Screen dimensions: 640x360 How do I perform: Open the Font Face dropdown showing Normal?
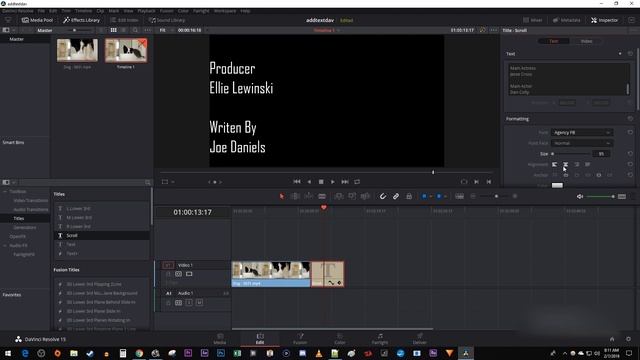click(582, 143)
